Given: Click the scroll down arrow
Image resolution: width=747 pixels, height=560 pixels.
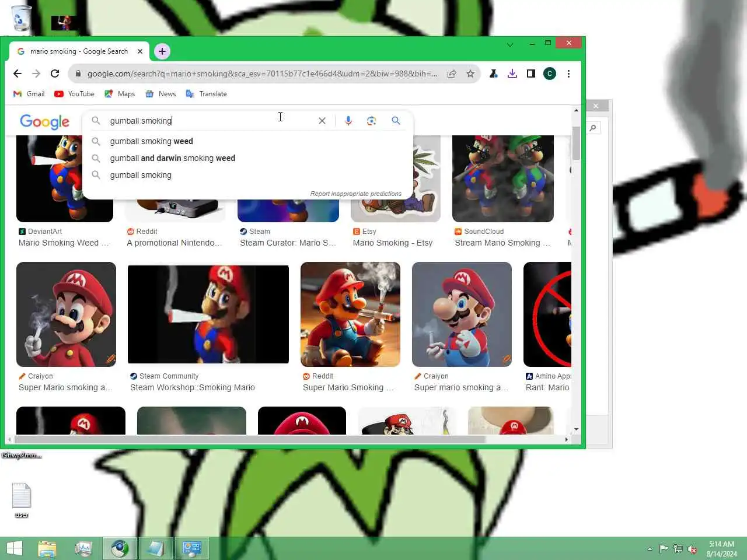Looking at the screenshot, I should (x=576, y=429).
